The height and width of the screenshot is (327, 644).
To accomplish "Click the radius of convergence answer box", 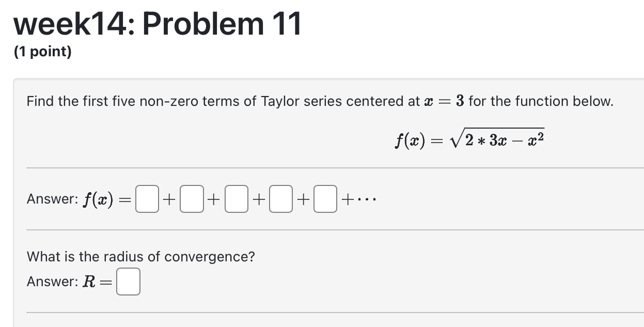I will click(x=128, y=282).
